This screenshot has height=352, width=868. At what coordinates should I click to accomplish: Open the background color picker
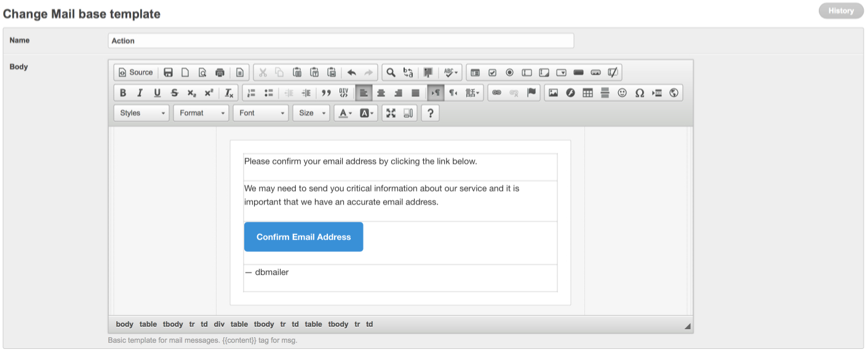[x=367, y=113]
